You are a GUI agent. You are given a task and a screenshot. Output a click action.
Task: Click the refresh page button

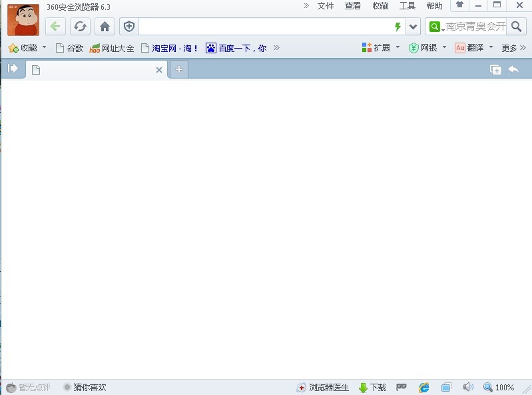80,27
